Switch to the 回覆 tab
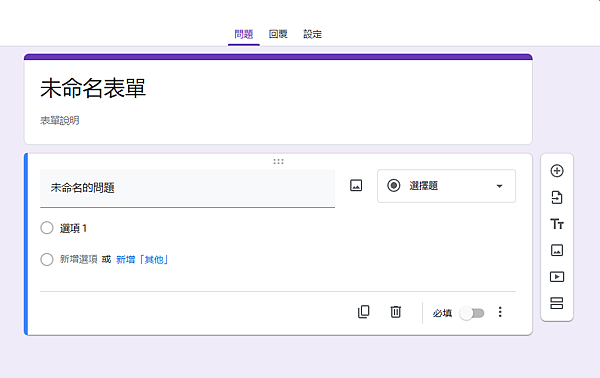 tap(278, 34)
